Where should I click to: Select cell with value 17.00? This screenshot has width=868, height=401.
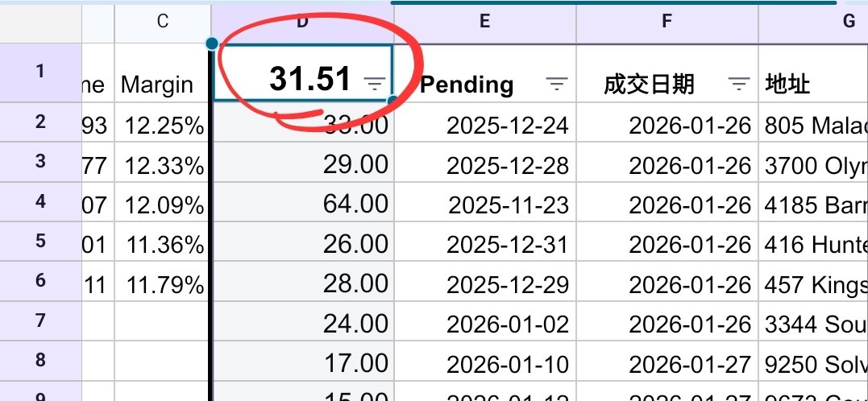[303, 361]
